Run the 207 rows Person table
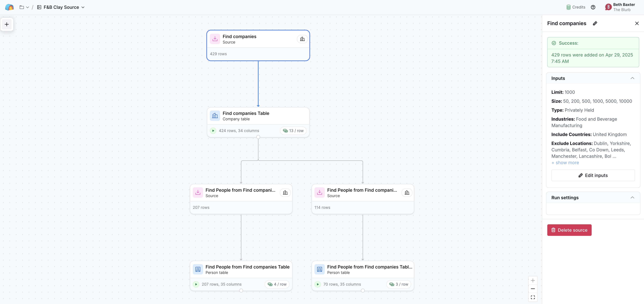The image size is (644, 304). [196, 284]
